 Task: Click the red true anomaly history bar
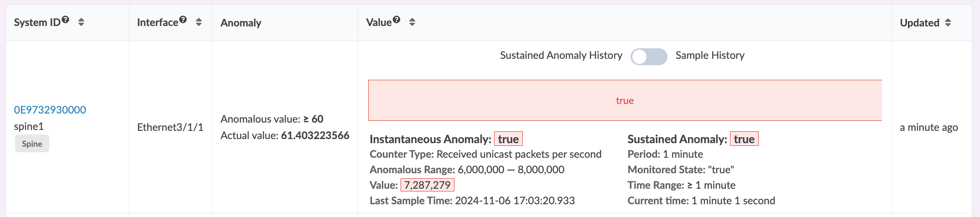tap(625, 101)
